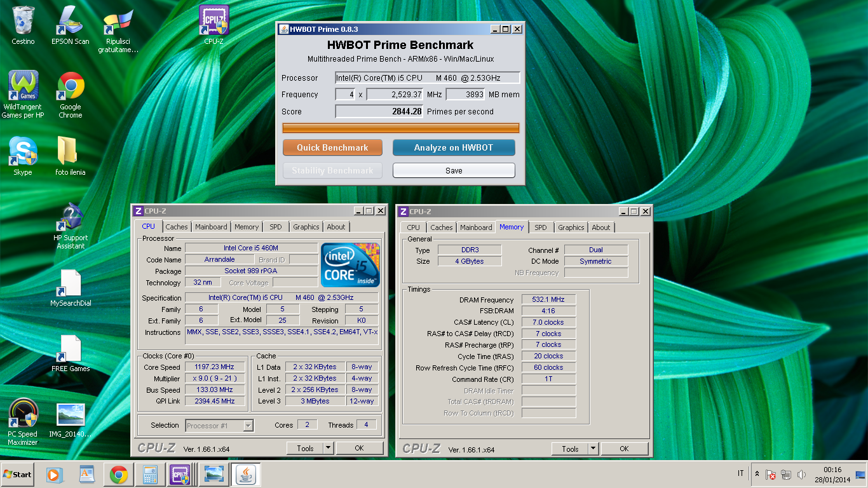Select Mainboard tab in right CPU-Z window
Image resolution: width=868 pixels, height=488 pixels.
tap(476, 227)
